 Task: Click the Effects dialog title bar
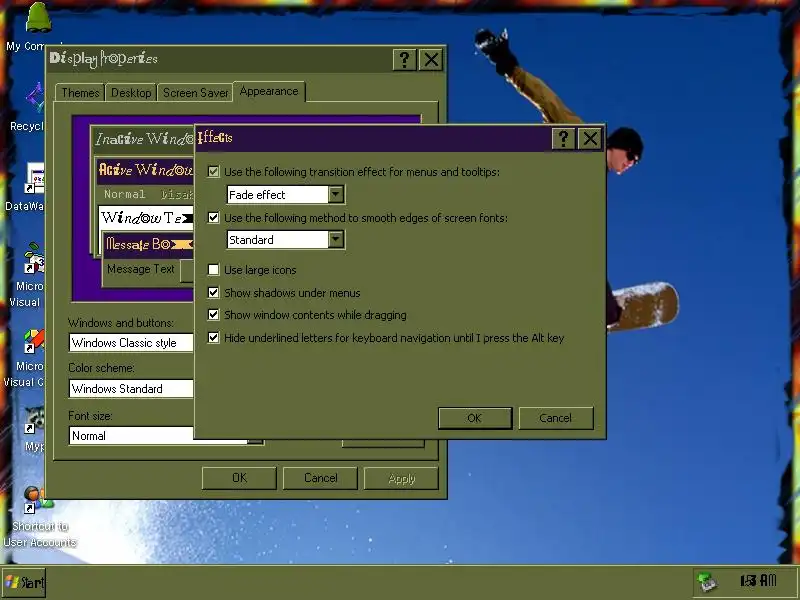point(373,138)
